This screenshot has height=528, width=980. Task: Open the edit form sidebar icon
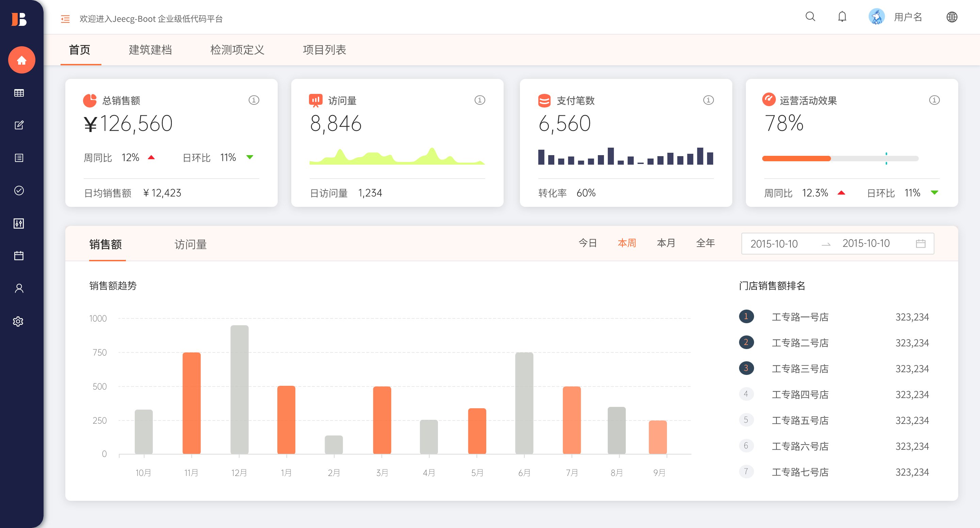[x=19, y=125]
